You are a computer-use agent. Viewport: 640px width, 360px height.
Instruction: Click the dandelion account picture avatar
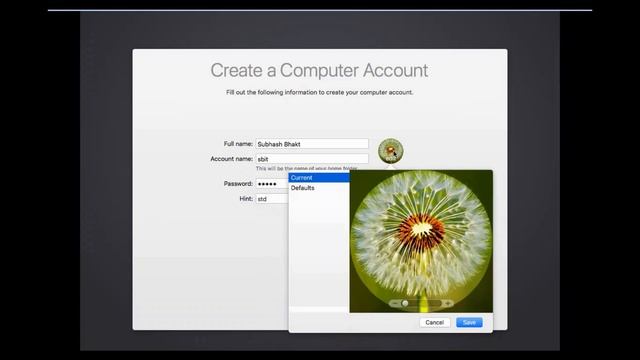click(x=391, y=151)
